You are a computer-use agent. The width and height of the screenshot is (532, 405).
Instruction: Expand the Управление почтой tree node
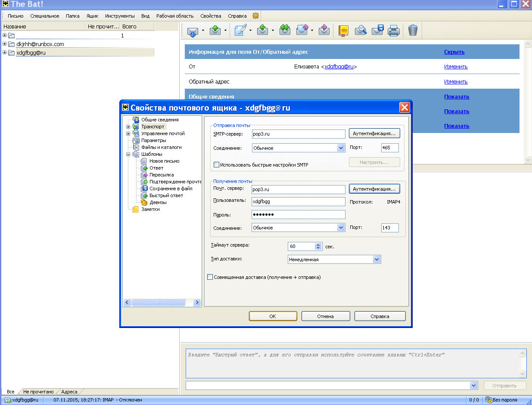[x=128, y=133]
